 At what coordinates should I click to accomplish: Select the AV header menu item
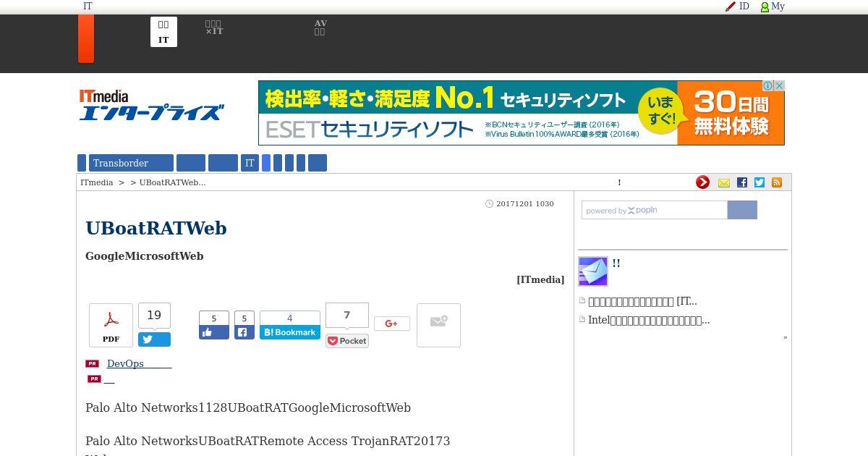click(320, 28)
